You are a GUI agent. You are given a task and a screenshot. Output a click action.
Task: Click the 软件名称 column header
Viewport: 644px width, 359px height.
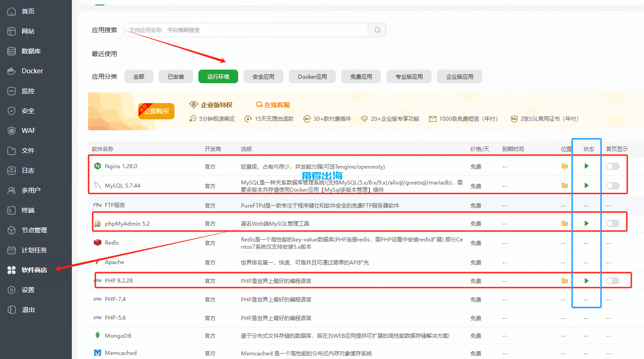pos(103,149)
